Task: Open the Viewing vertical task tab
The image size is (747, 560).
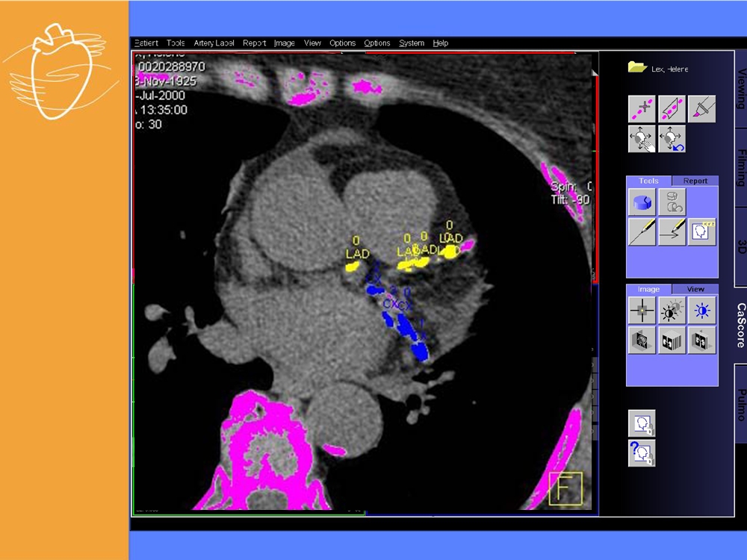Action: pyautogui.click(x=741, y=89)
